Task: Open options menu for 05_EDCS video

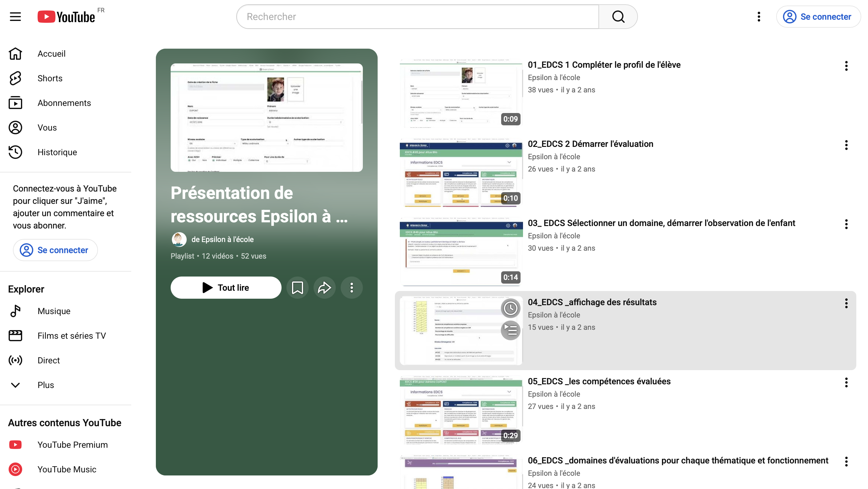Action: coord(846,382)
